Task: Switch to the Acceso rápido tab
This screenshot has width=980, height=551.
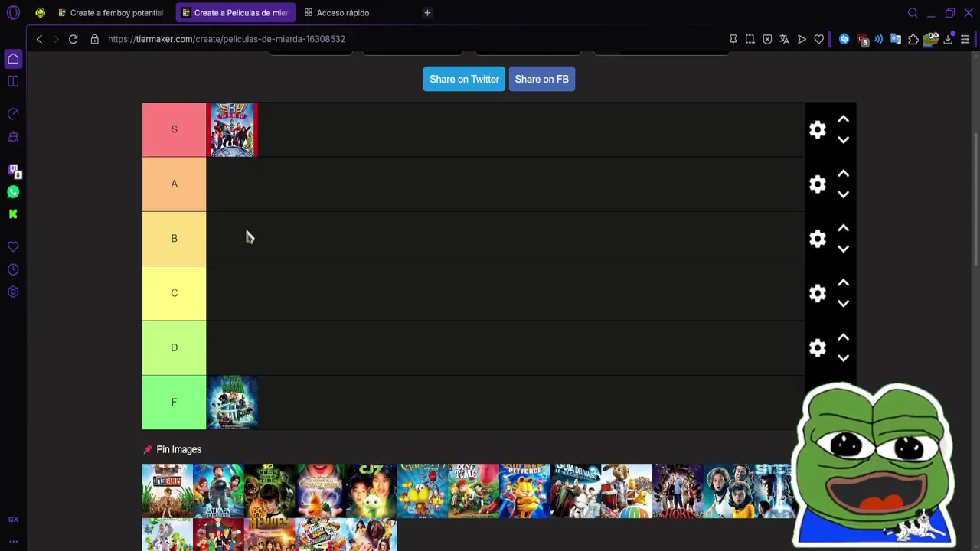Action: tap(337, 13)
